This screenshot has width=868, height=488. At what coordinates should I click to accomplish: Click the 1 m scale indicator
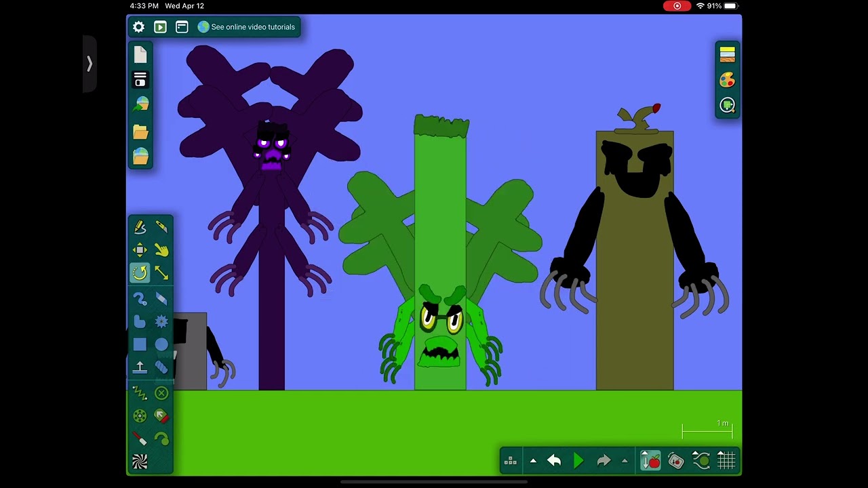click(707, 428)
